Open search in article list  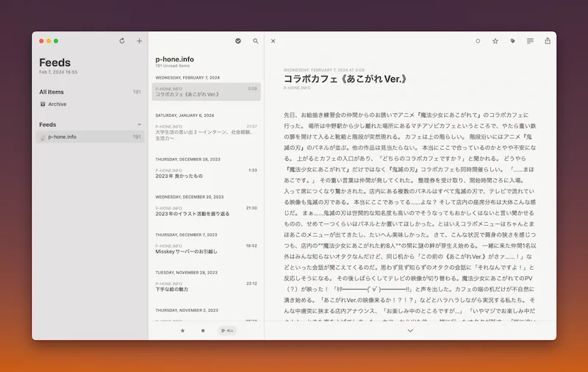[x=256, y=41]
